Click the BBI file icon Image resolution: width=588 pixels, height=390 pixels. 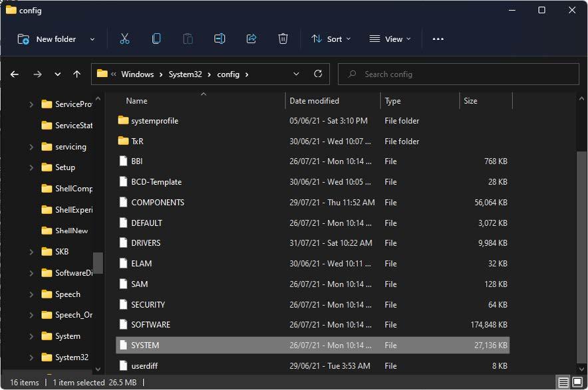(123, 161)
